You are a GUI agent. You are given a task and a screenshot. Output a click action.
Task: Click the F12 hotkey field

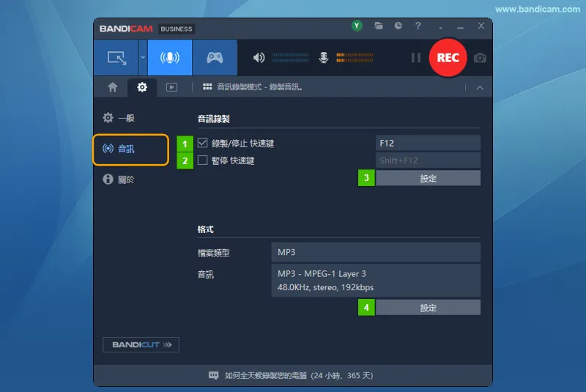pos(428,143)
